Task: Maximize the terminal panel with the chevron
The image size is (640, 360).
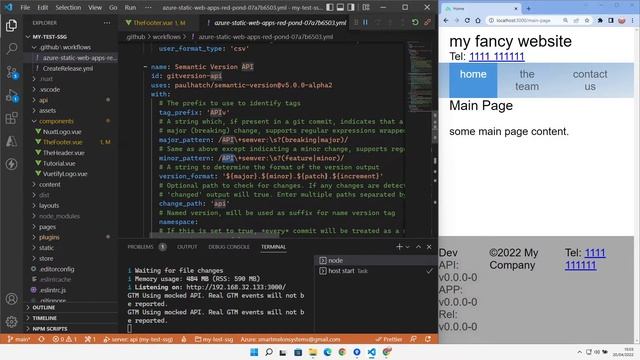Action: point(418,247)
